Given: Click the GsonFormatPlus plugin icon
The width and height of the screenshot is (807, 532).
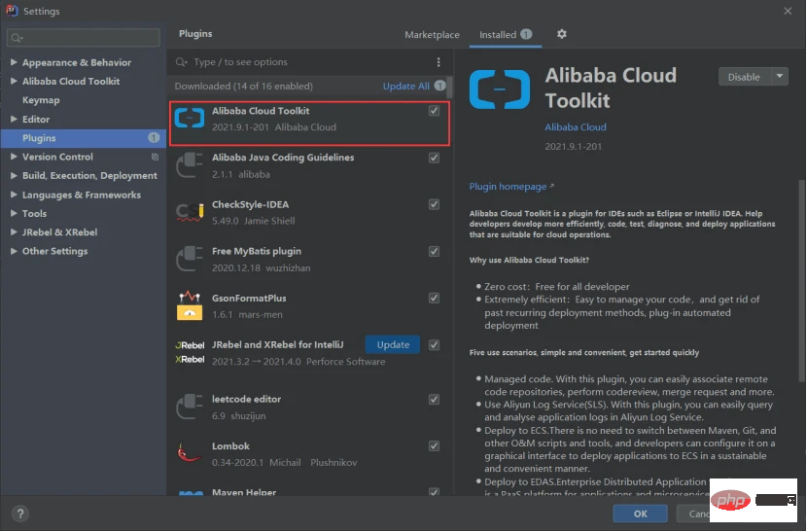Looking at the screenshot, I should (189, 306).
